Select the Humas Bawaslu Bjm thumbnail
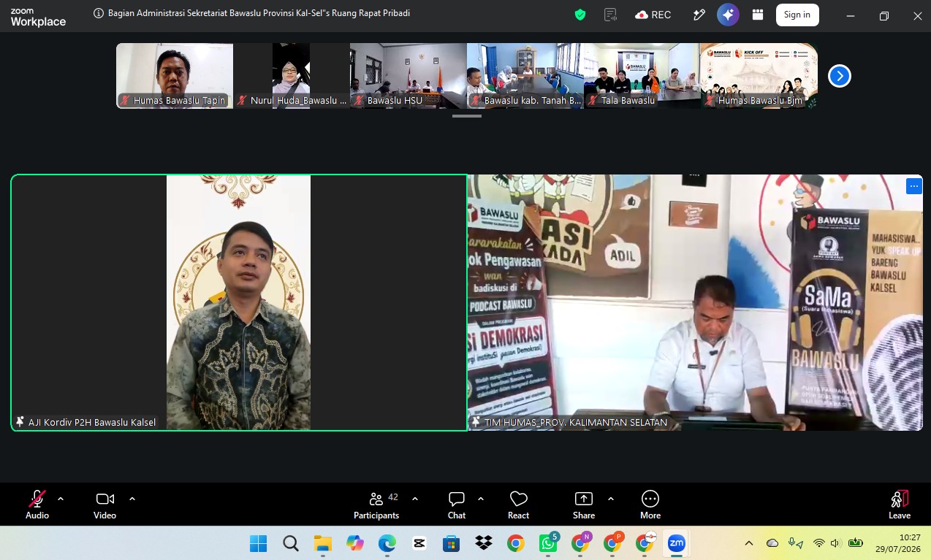 759,76
